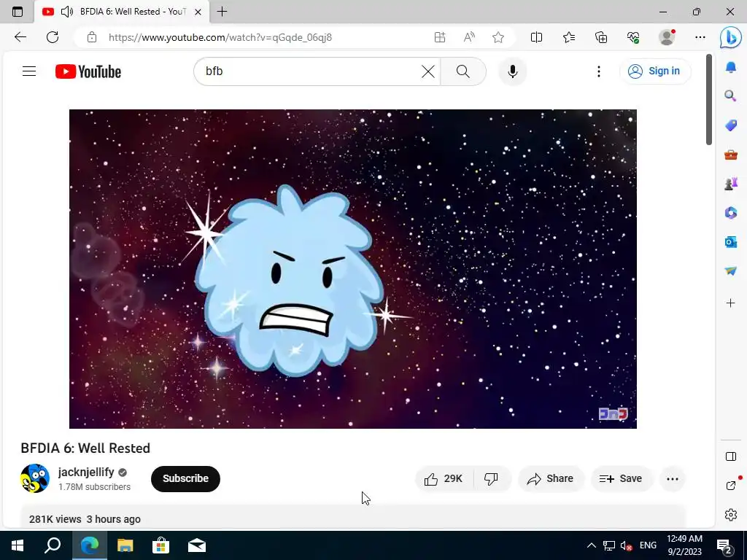Open a new tab
Image resolution: width=747 pixels, height=560 pixels.
[x=222, y=12]
